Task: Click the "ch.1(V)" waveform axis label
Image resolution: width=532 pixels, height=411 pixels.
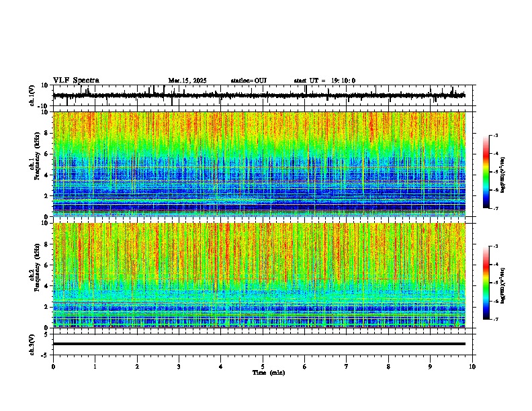Action: (x=32, y=95)
